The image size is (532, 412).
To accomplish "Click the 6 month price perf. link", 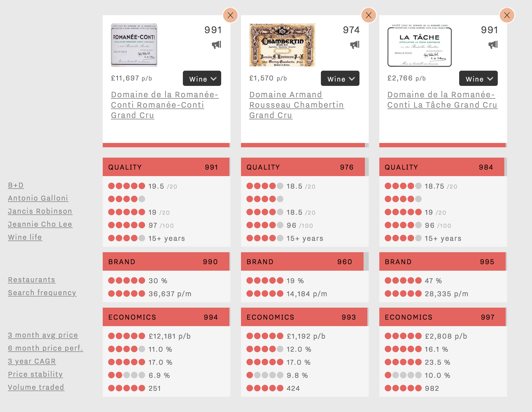I will (x=45, y=348).
